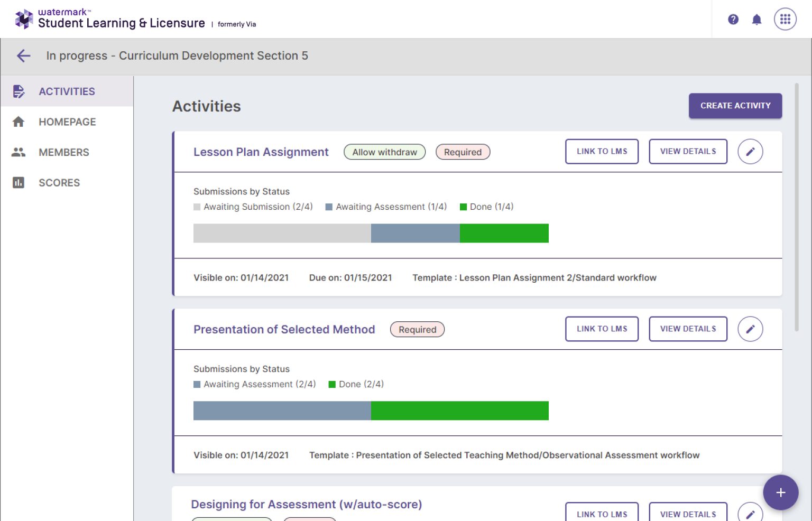
Task: Click the green Done segment of the progress bar
Action: pos(504,233)
